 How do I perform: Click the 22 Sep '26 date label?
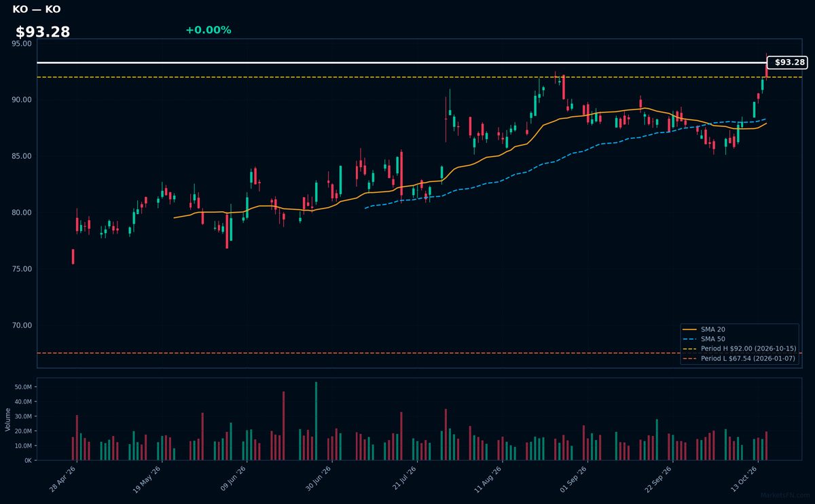(x=658, y=480)
